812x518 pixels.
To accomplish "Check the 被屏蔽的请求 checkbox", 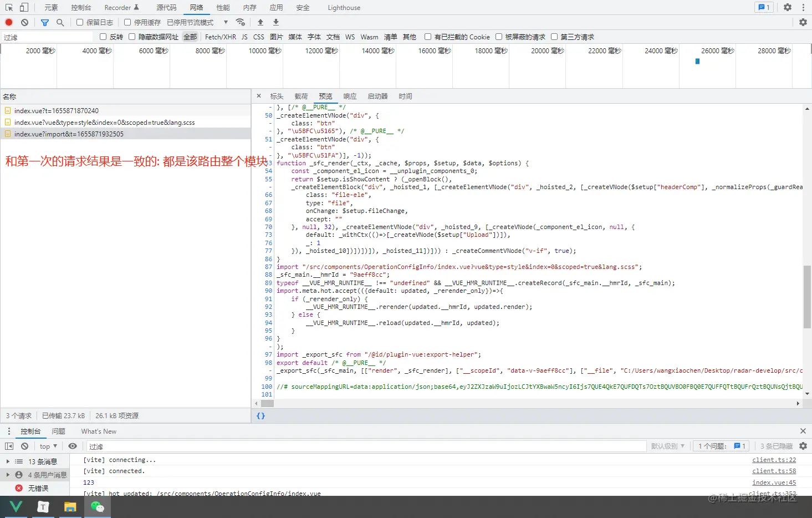I will click(x=499, y=37).
